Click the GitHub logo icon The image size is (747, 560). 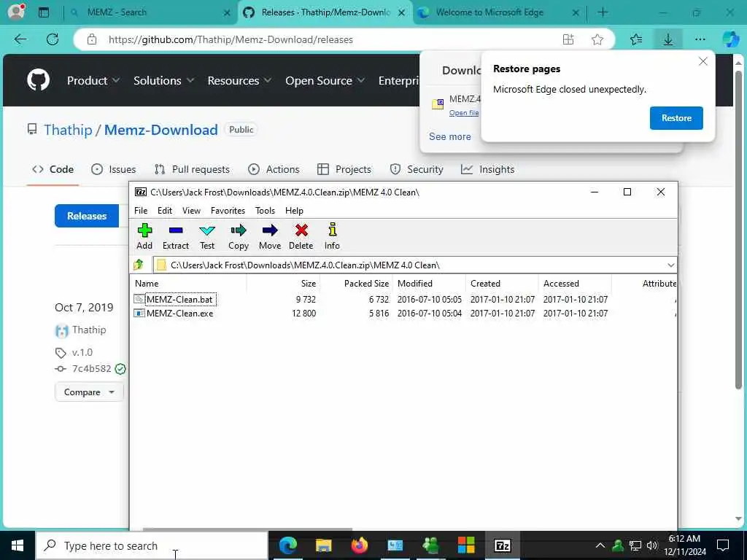tap(38, 80)
